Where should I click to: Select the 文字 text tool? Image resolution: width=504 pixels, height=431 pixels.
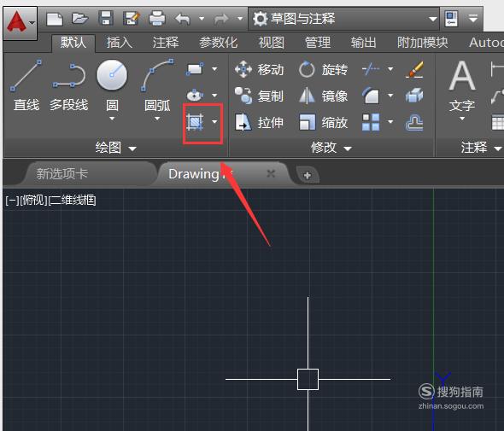[x=462, y=85]
